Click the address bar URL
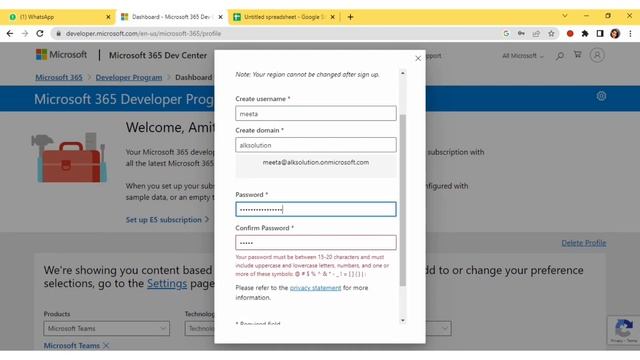This screenshot has height=360, width=640. (143, 33)
